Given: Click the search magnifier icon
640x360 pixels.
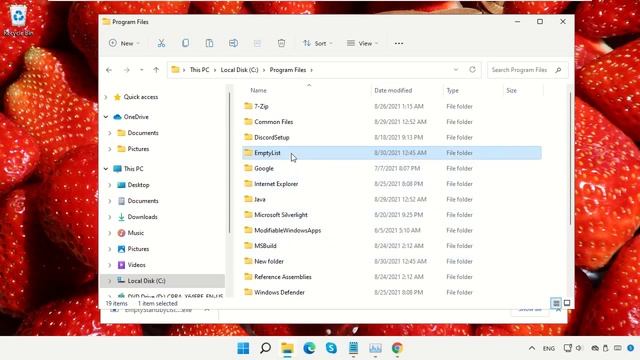Looking at the screenshot, I should point(558,70).
